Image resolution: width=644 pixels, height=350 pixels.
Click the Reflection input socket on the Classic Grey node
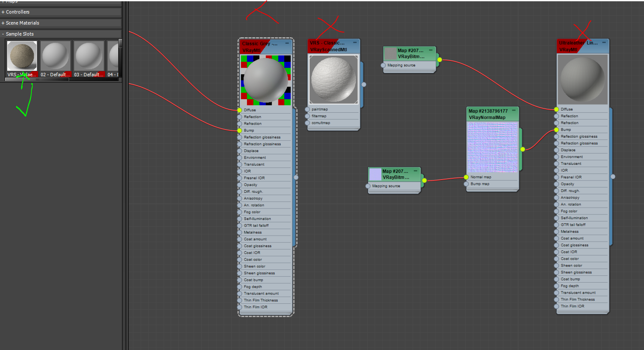(x=240, y=117)
